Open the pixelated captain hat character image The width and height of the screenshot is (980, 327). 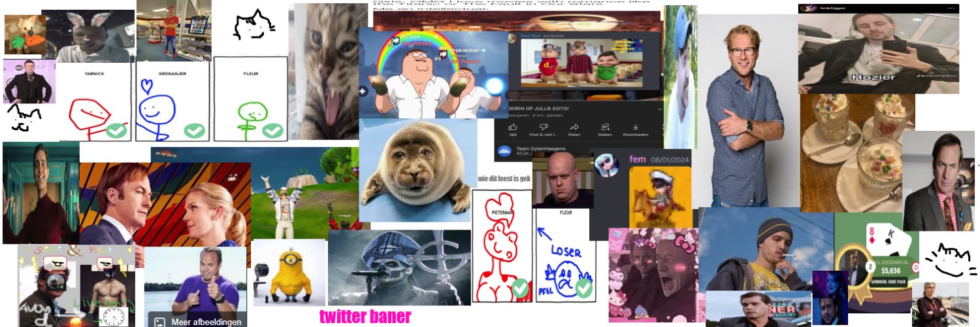click(x=660, y=196)
